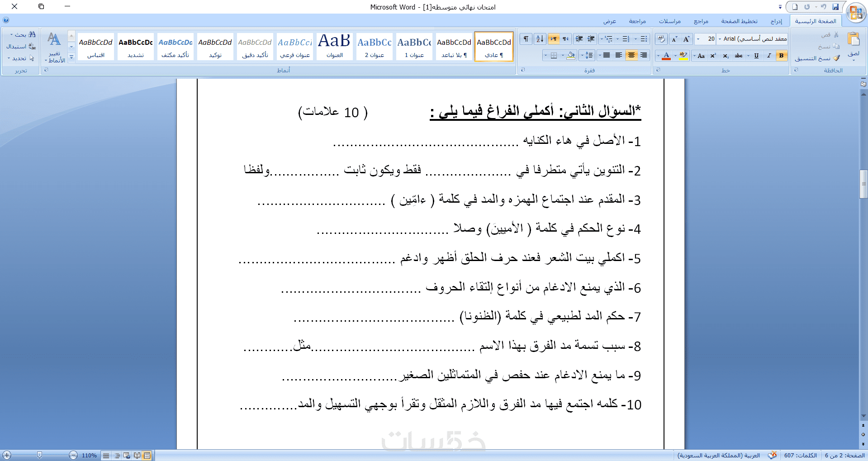Toggle Strikethrough formatting
Screen dimensions: 868x461
tap(739, 56)
